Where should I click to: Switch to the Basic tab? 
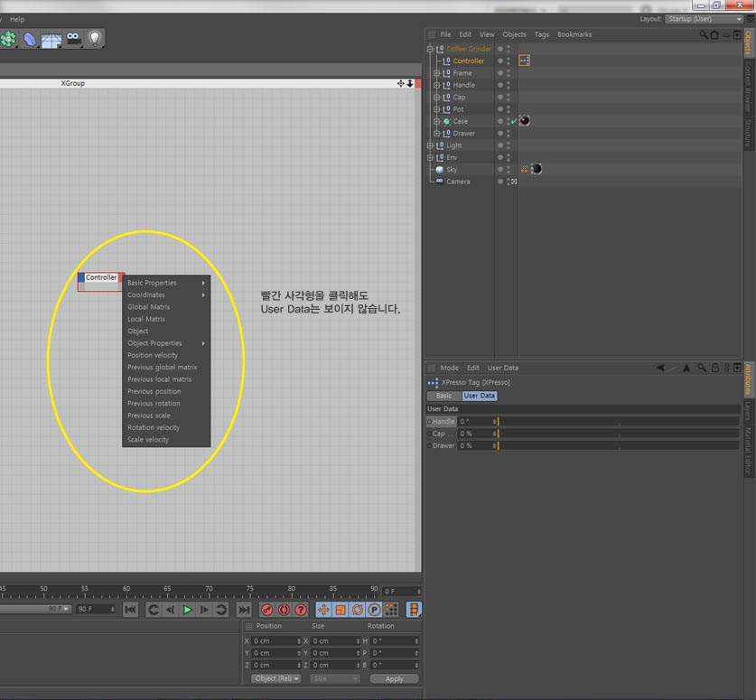pyautogui.click(x=444, y=396)
